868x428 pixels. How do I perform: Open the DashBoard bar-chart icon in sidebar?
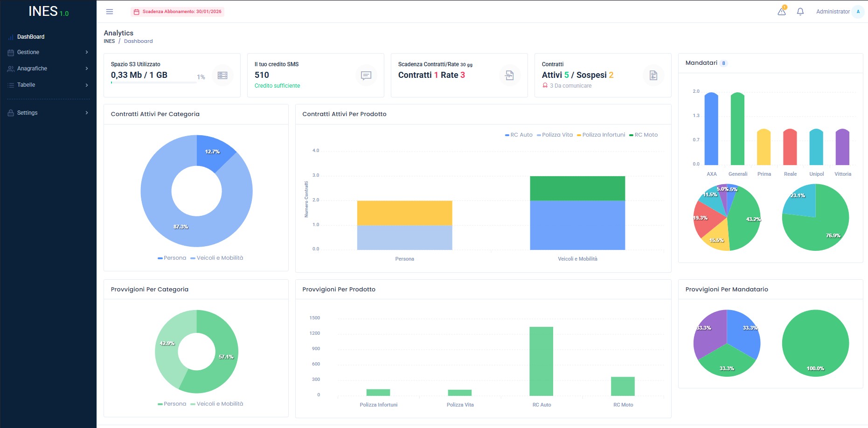pyautogui.click(x=11, y=36)
